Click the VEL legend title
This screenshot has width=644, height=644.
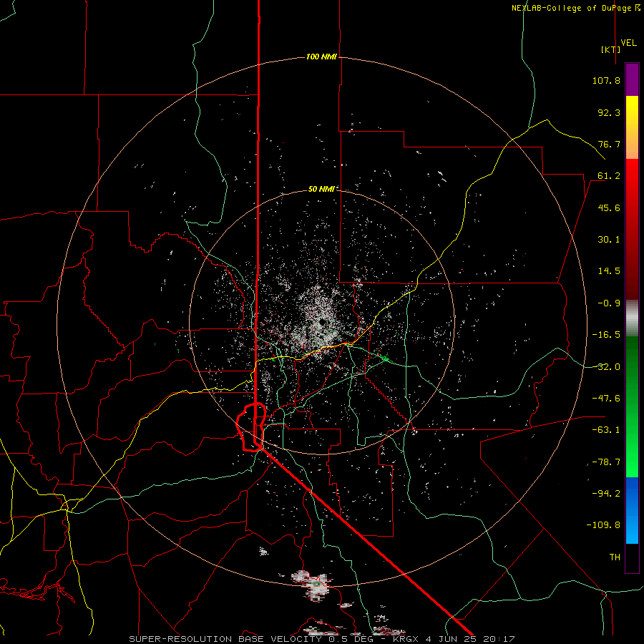click(628, 43)
